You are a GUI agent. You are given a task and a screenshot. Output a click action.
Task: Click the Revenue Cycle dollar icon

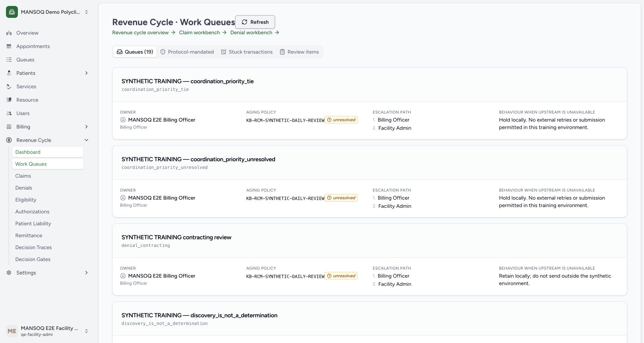[x=9, y=140]
